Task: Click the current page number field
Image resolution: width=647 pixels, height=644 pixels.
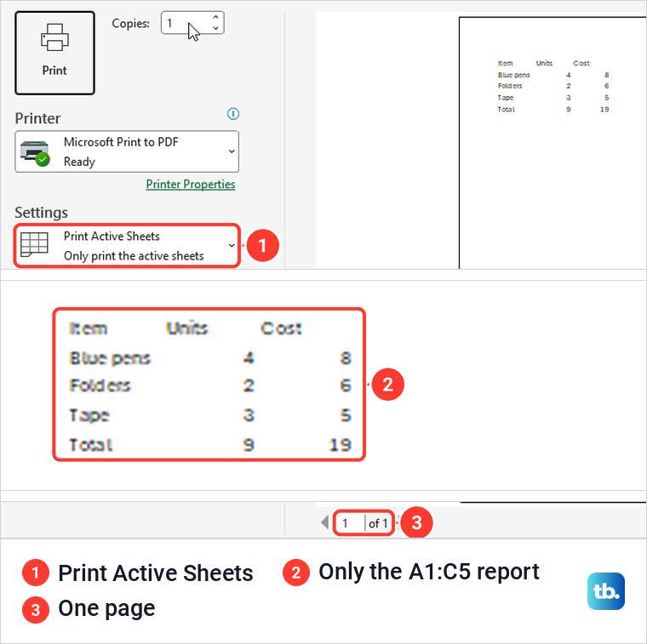Action: [x=349, y=523]
